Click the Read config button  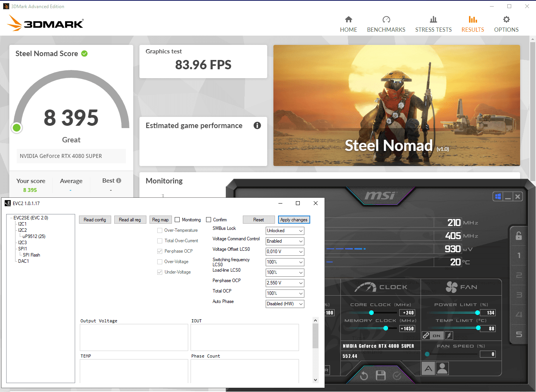[x=95, y=220]
